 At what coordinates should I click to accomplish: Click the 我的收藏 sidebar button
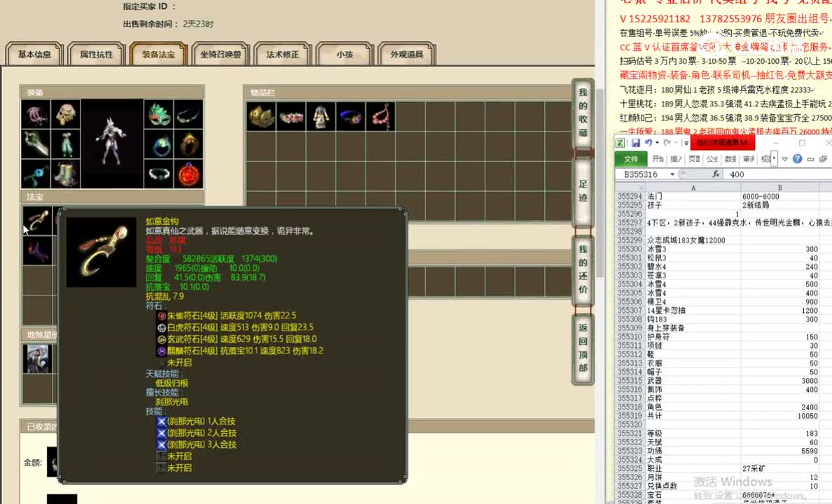click(583, 115)
